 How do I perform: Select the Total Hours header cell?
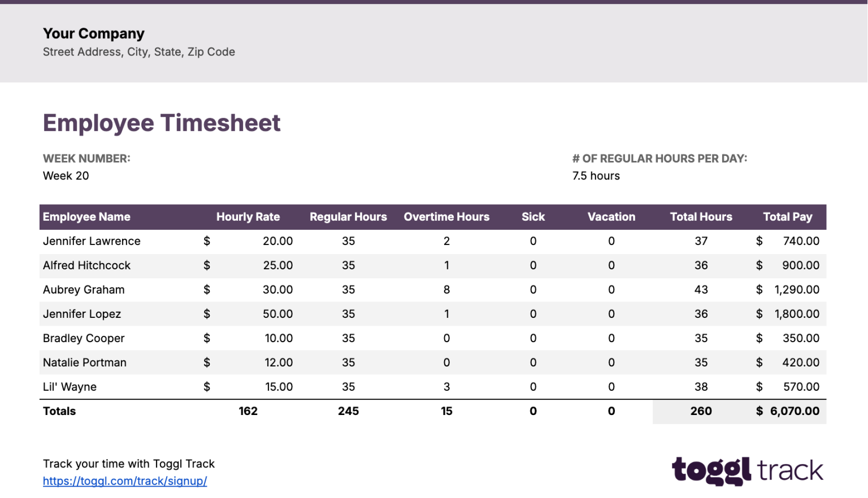(701, 217)
